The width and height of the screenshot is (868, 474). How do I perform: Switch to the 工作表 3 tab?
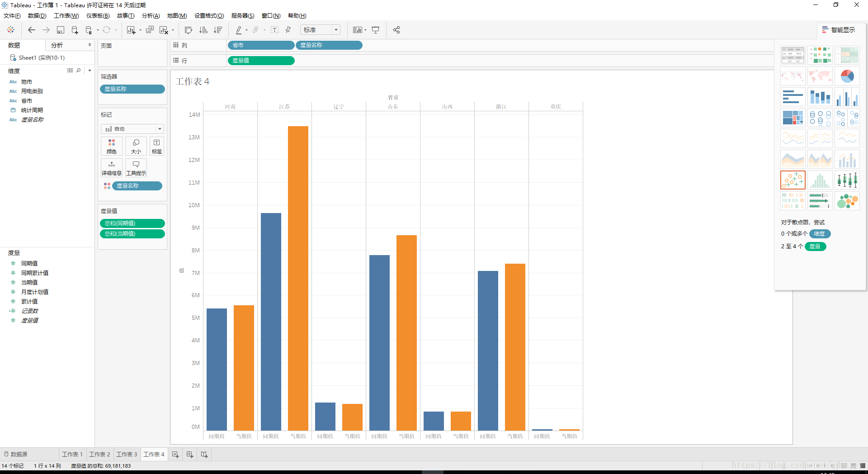pyautogui.click(x=127, y=454)
